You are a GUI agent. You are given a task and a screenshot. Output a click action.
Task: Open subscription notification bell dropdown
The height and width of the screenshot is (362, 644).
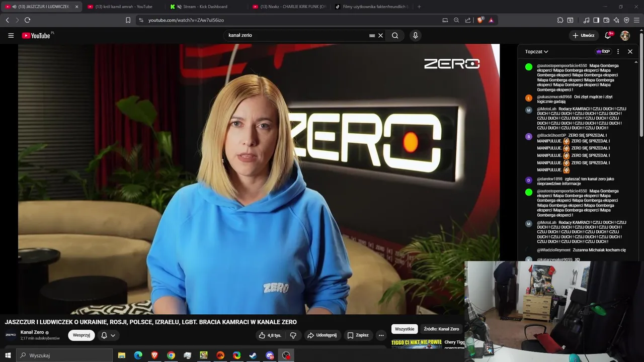tap(108, 335)
